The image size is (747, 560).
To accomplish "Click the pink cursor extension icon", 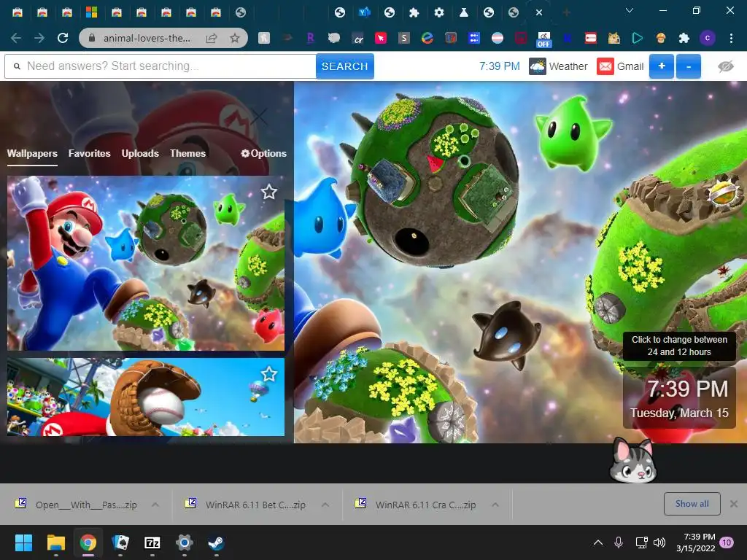I will 381,38.
